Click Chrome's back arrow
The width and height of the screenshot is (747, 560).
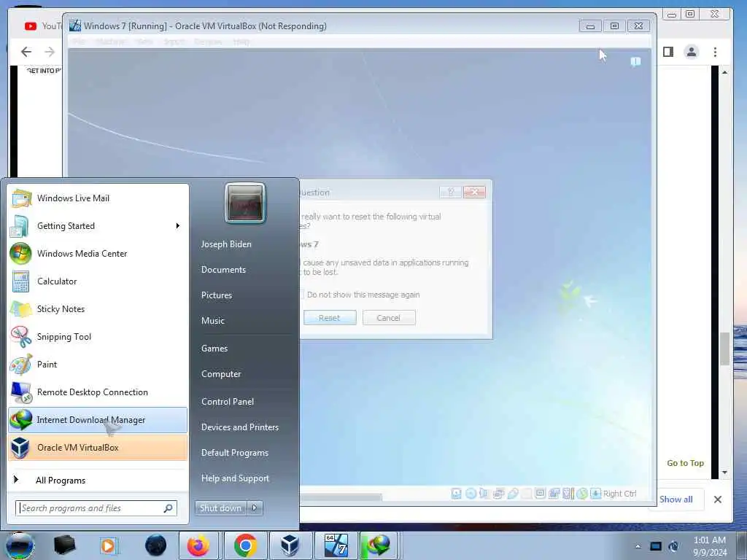(x=26, y=52)
